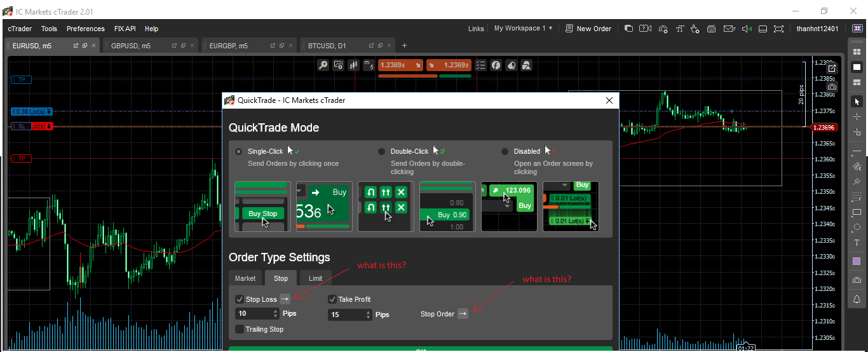The width and height of the screenshot is (868, 352).
Task: Open the cTrader menu
Action: [x=20, y=29]
